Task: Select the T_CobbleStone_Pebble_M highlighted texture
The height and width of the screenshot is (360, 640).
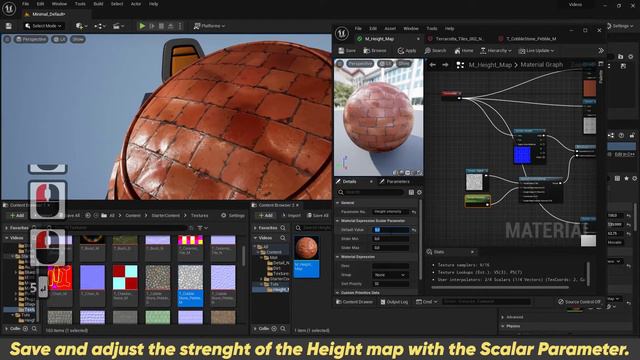Action: [x=190, y=286]
